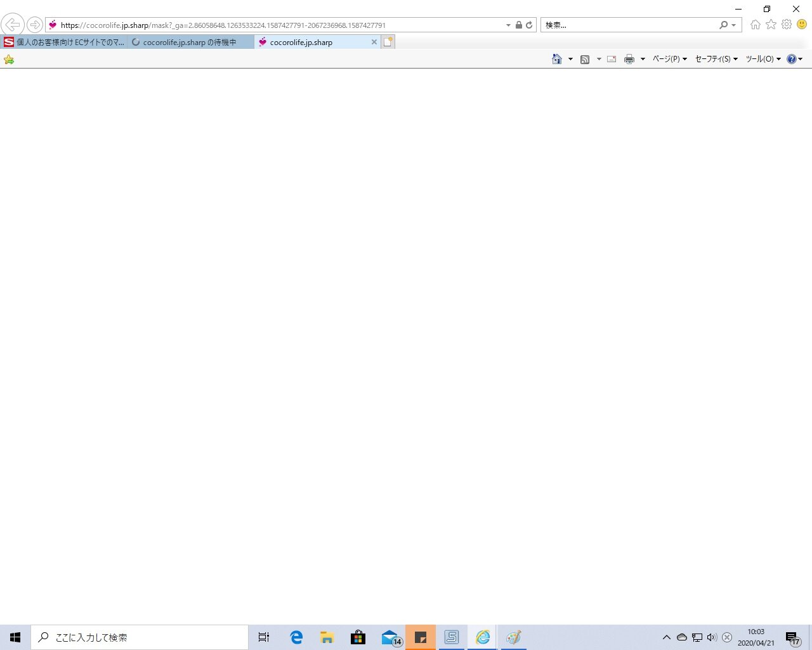Launch Microsoft Edge from the taskbar
812x650 pixels.
tap(296, 637)
